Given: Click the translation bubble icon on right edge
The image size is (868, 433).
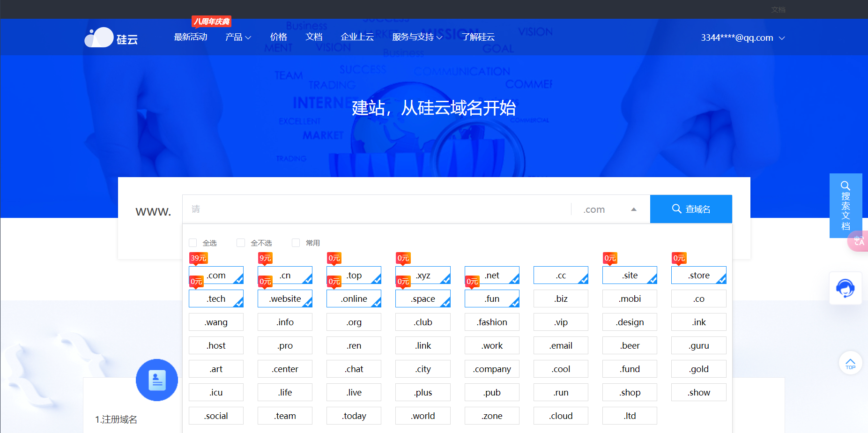Looking at the screenshot, I should pos(858,241).
